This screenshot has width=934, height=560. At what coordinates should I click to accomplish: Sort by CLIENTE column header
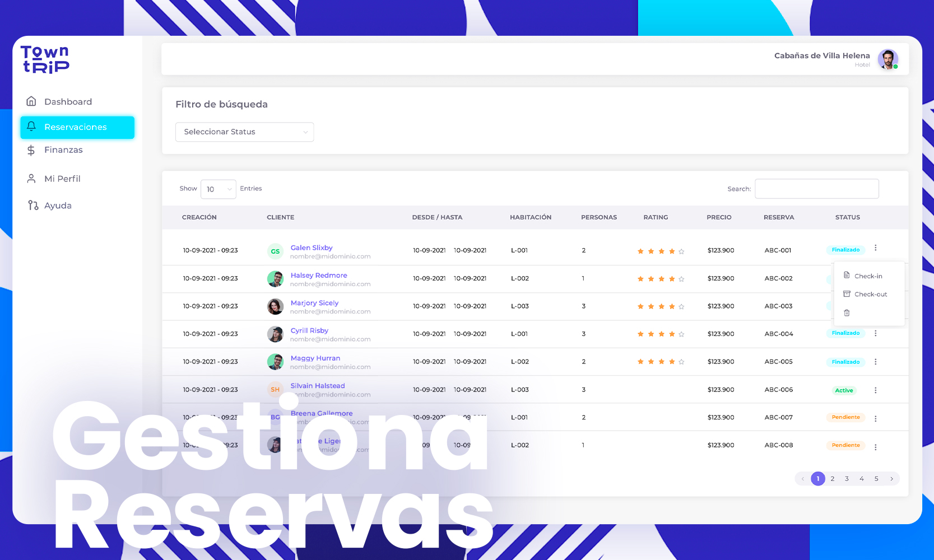point(281,217)
